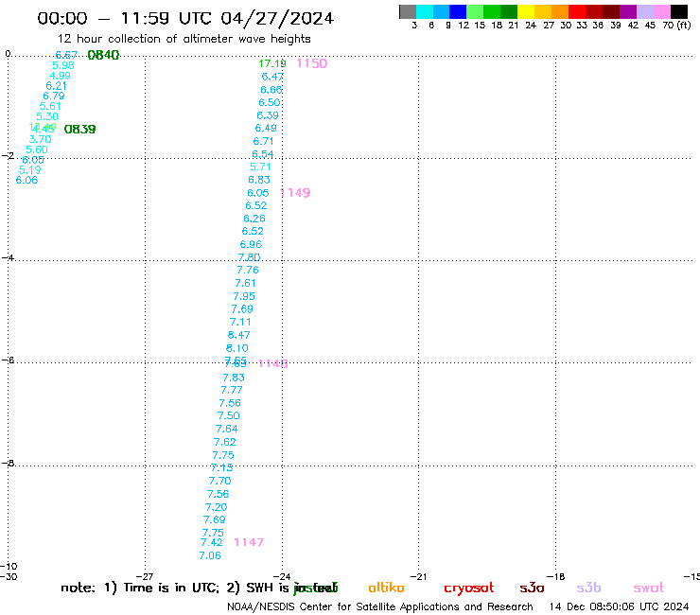Click the timestamp '14 Dec 08:50:06 UTC 2024'
Image resolution: width=700 pixels, height=615 pixels.
pos(619,607)
